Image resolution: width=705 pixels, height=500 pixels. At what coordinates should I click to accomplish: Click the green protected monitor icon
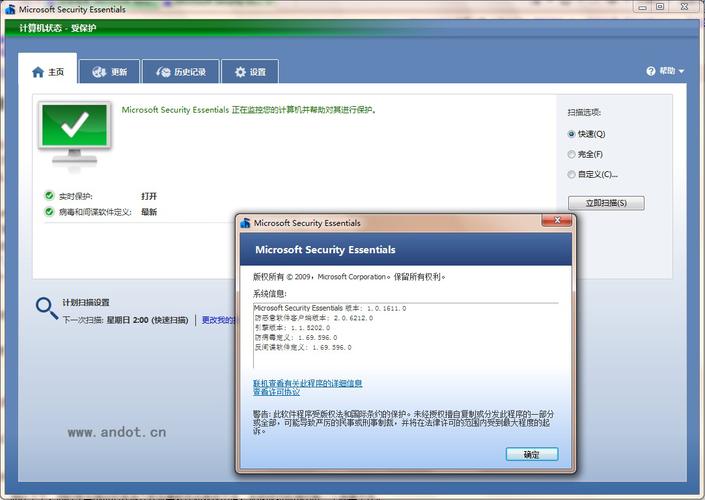coord(75,133)
